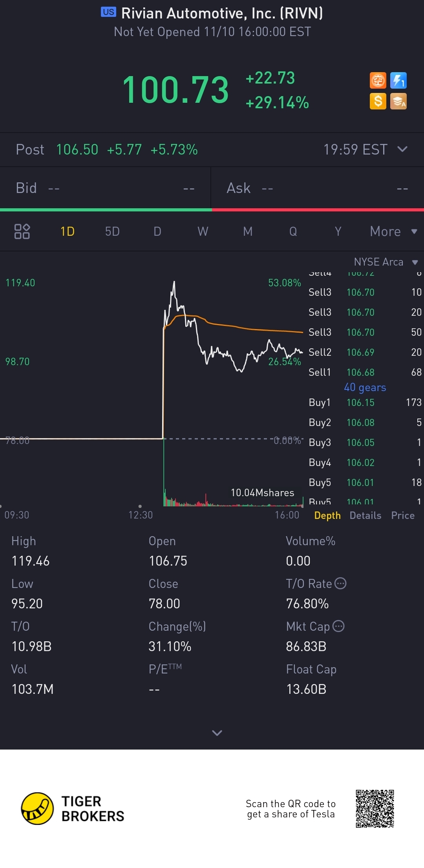The width and height of the screenshot is (424, 868).
Task: Tap Buy5 order row with volume 18
Action: (x=365, y=482)
